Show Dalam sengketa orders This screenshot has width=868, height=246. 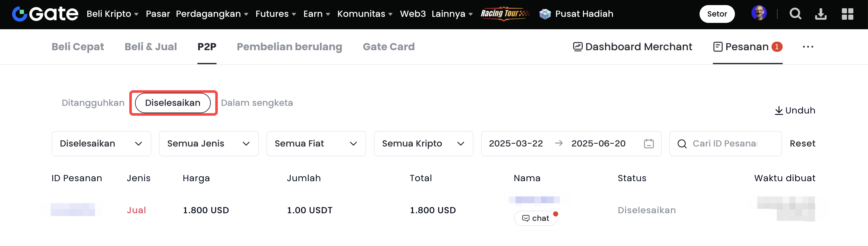(x=257, y=103)
